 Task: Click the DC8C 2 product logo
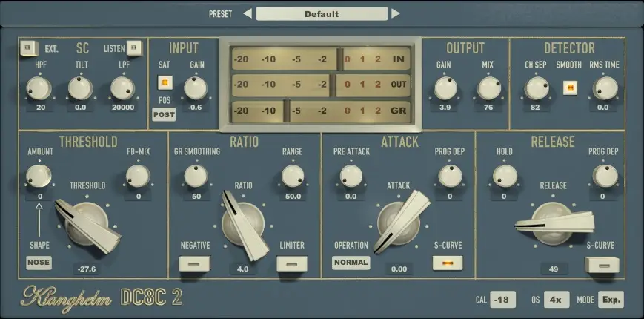click(152, 297)
